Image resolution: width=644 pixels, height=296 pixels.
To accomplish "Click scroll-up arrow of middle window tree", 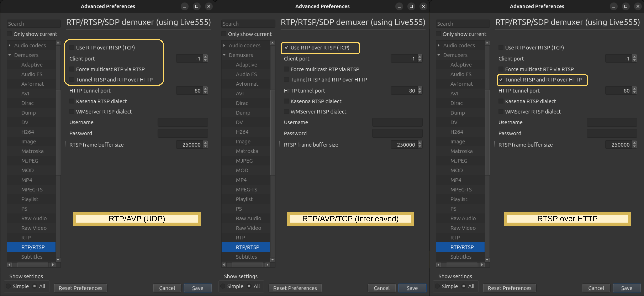I will coord(273,43).
